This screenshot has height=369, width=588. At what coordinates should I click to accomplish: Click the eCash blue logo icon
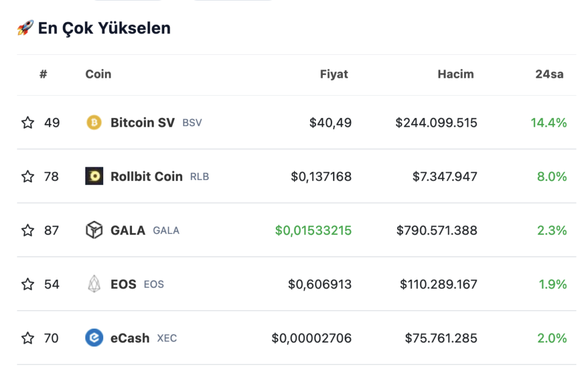(x=94, y=337)
